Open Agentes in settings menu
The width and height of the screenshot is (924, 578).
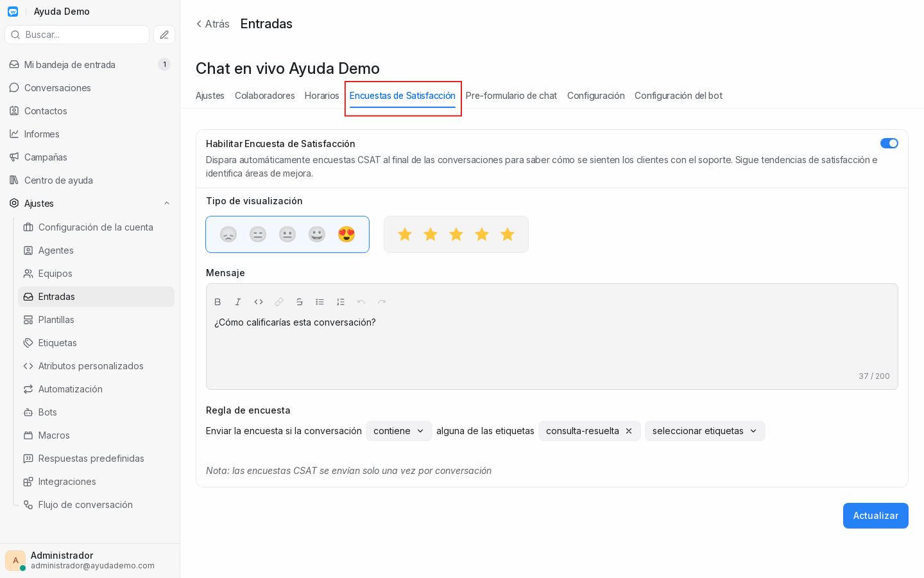(x=96, y=250)
